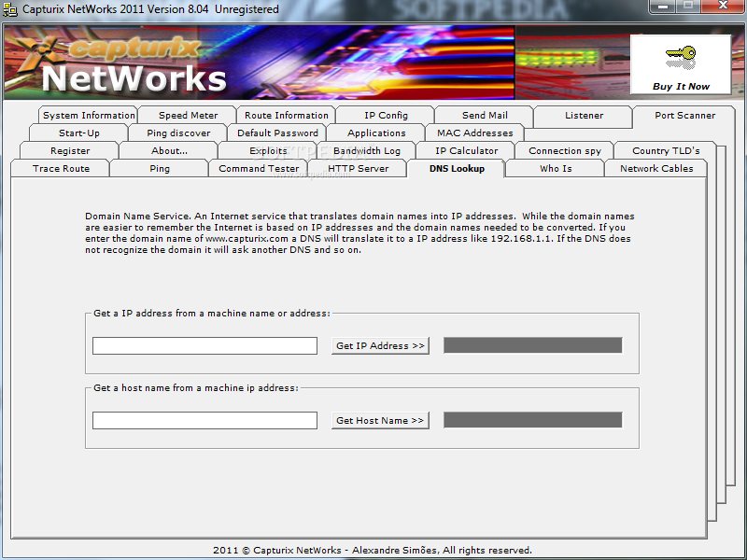Click the Get IP Address >> button

380,345
